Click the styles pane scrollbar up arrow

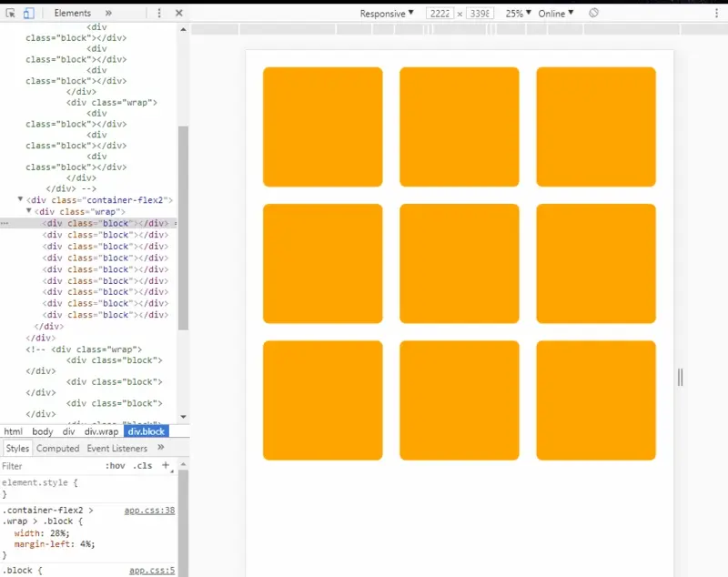pyautogui.click(x=184, y=464)
